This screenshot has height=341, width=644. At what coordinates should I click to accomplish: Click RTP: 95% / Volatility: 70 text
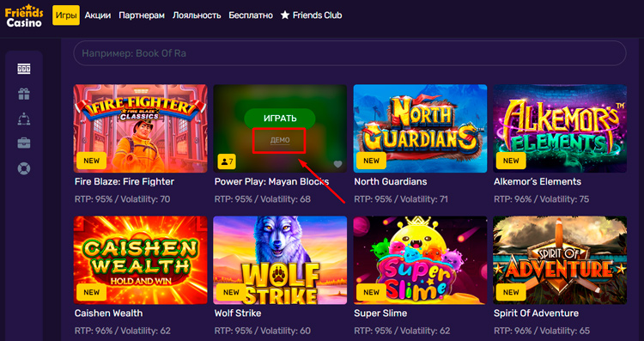pyautogui.click(x=123, y=199)
